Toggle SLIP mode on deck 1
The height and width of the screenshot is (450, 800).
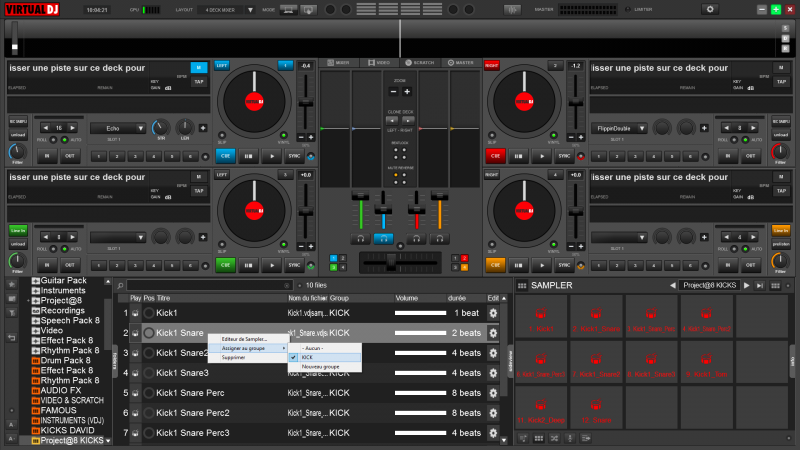pos(222,136)
